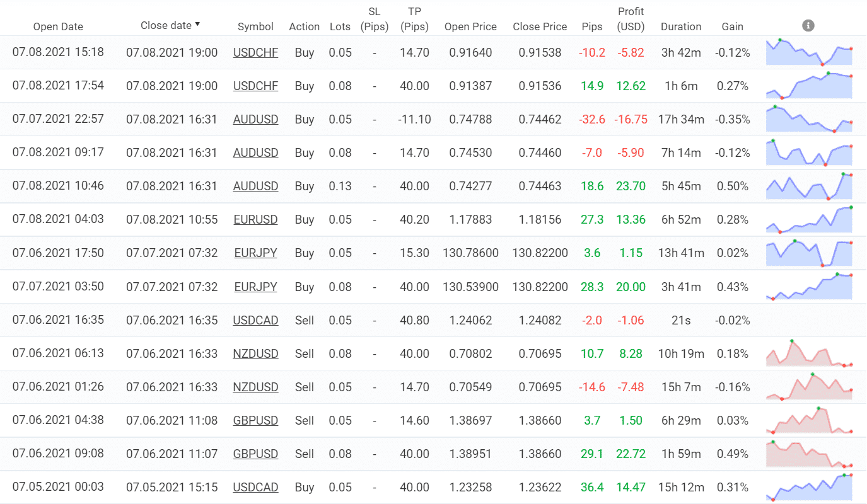Open AUDUSD link opened 07.07.2021 22:57
The image size is (867, 504).
click(255, 119)
